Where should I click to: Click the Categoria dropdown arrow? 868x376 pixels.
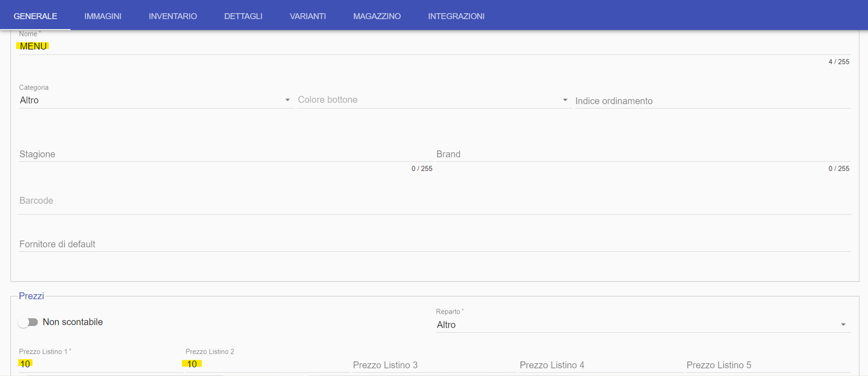pos(287,100)
